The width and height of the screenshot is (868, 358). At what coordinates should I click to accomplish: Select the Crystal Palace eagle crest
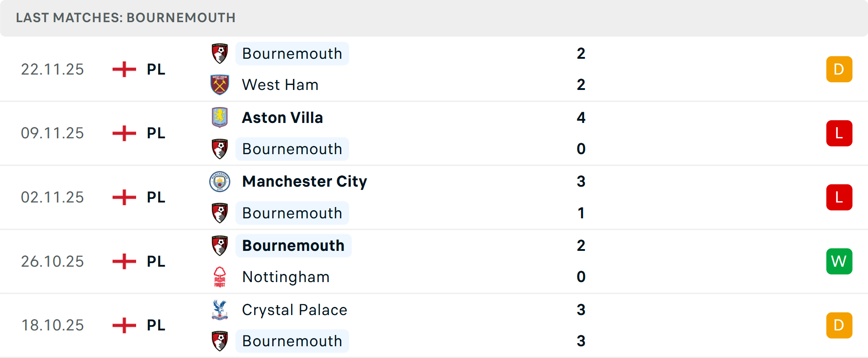click(x=220, y=310)
